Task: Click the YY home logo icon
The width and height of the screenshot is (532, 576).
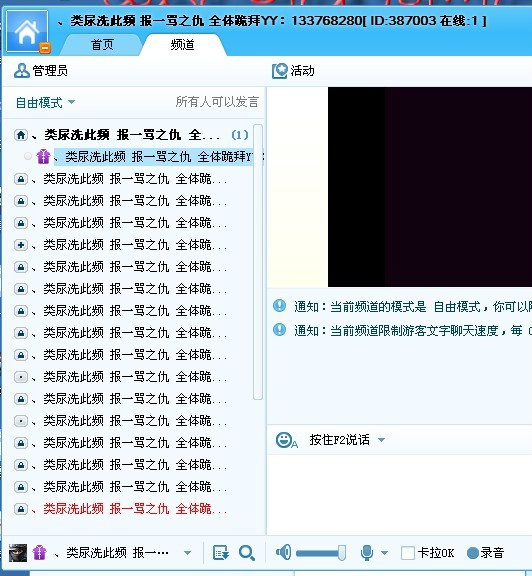Action: pyautogui.click(x=27, y=32)
